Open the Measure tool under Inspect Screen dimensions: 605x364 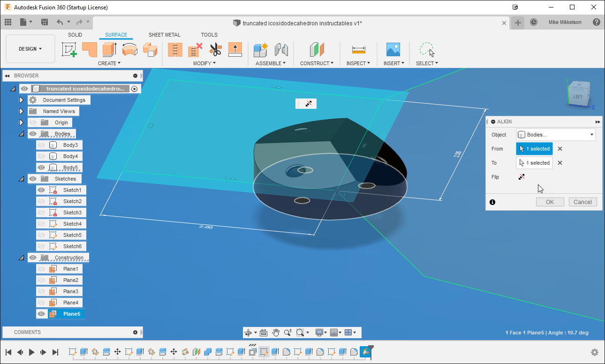pos(358,49)
